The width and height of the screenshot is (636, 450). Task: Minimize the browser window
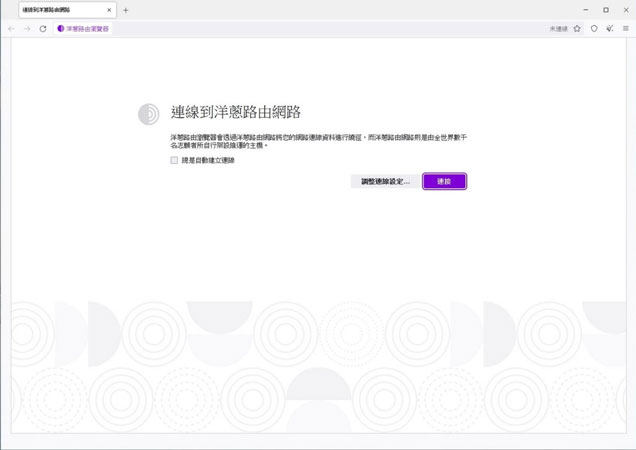point(586,10)
